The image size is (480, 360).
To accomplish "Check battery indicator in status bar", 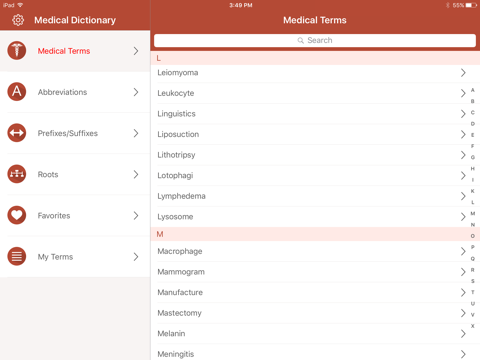I will coord(471,5).
